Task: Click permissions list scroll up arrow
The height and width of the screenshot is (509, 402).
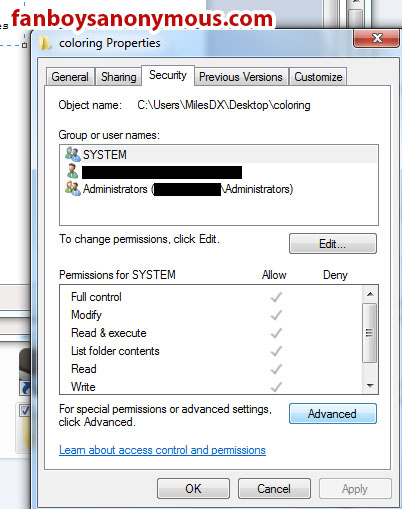Action: 370,294
